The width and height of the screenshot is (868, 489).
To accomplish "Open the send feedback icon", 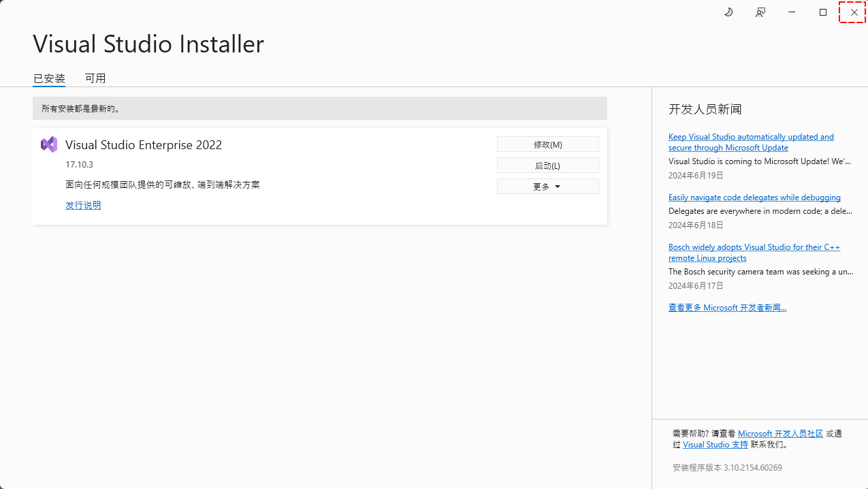I will tap(760, 12).
